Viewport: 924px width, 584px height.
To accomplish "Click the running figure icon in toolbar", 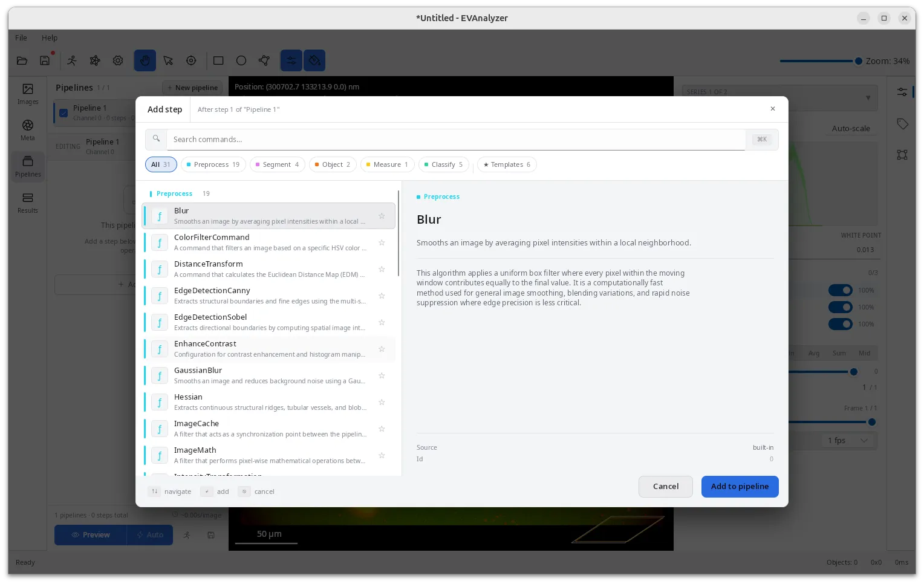I will [72, 60].
